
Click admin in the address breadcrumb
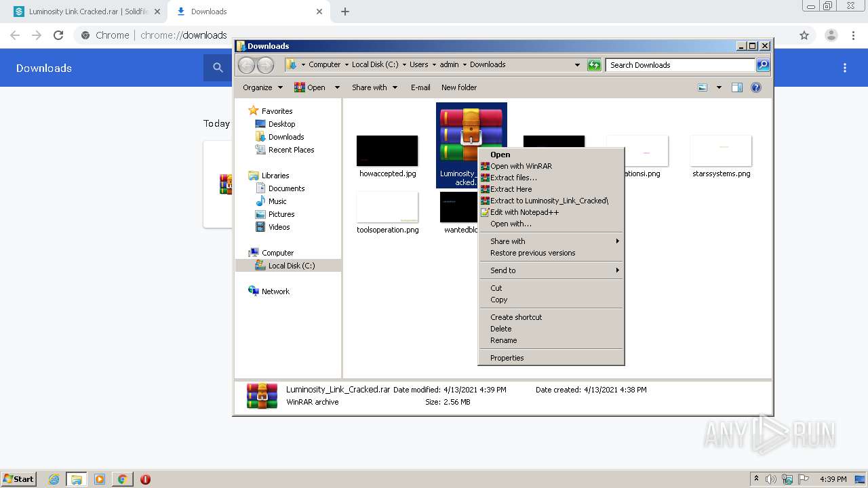pos(449,65)
